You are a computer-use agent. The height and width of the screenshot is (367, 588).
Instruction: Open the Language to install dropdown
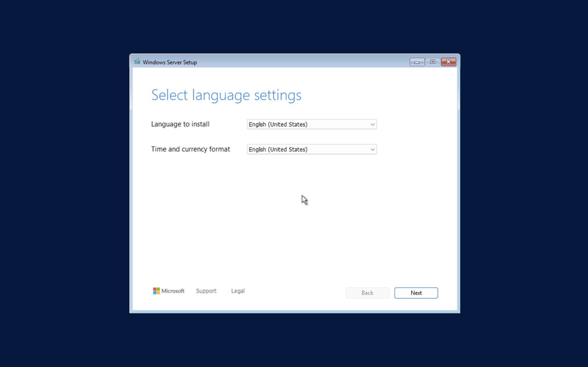[x=312, y=124]
